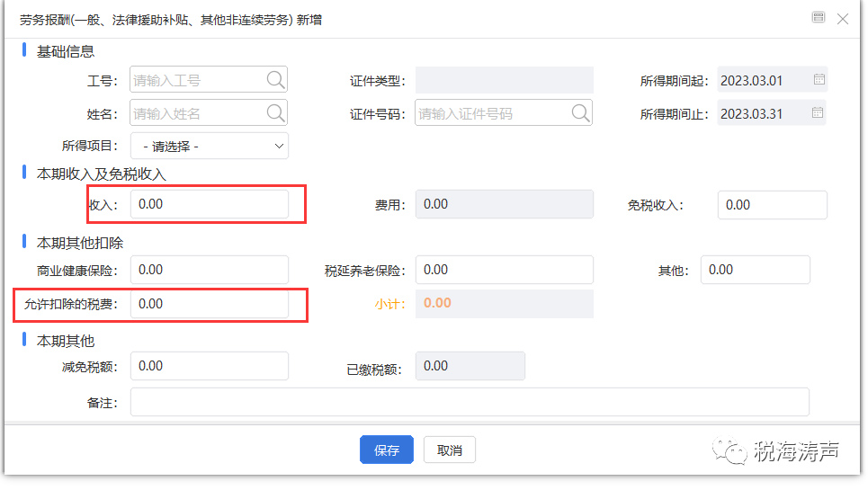The width and height of the screenshot is (868, 490).
Task: Click into the 备注 text field
Action: tap(470, 402)
